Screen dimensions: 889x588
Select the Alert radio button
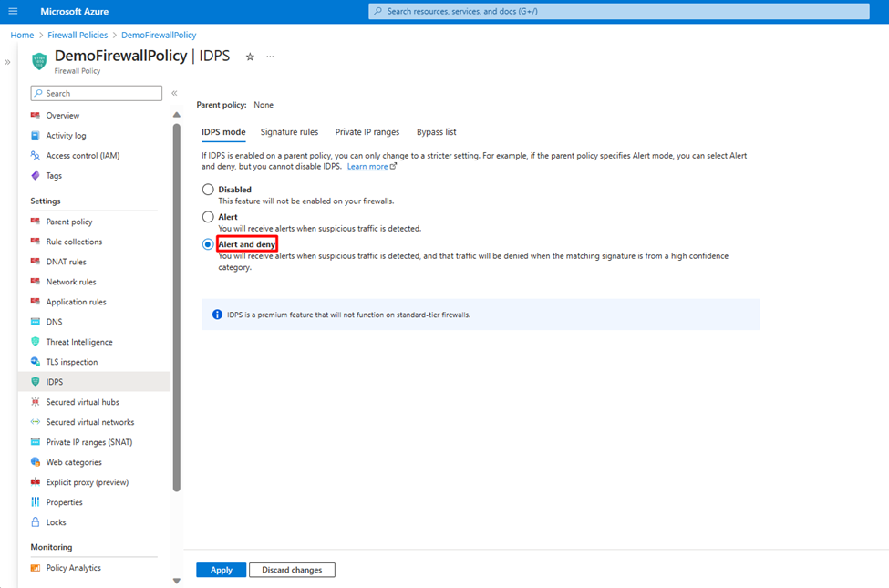point(208,217)
